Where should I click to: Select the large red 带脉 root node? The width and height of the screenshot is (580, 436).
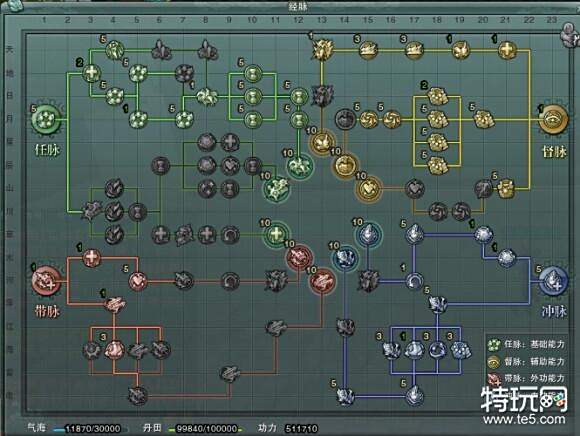click(46, 281)
